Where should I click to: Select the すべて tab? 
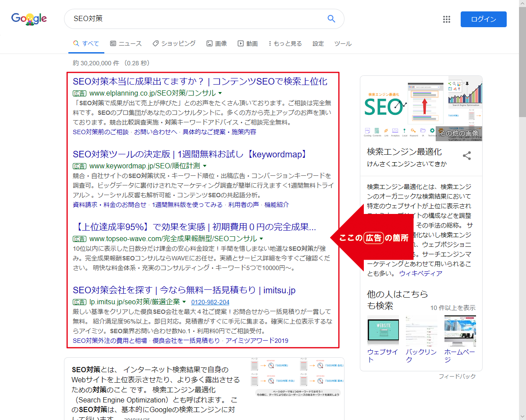pyautogui.click(x=86, y=43)
